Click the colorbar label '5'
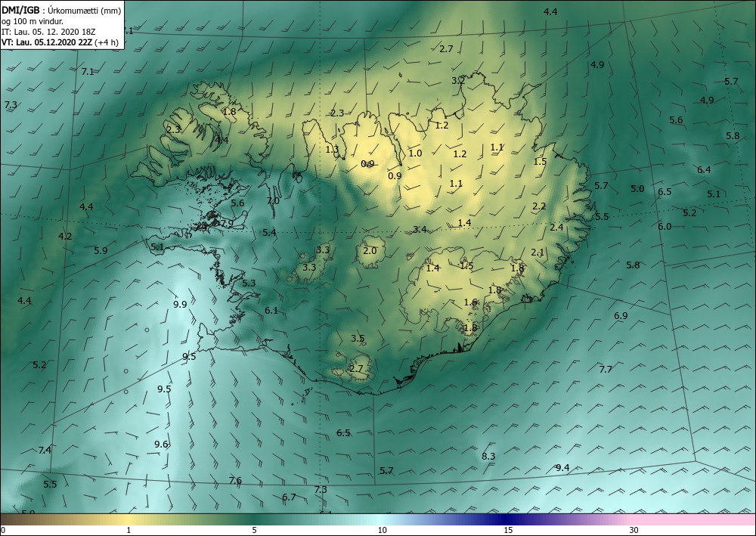This screenshot has height=536, width=756. pos(255,530)
